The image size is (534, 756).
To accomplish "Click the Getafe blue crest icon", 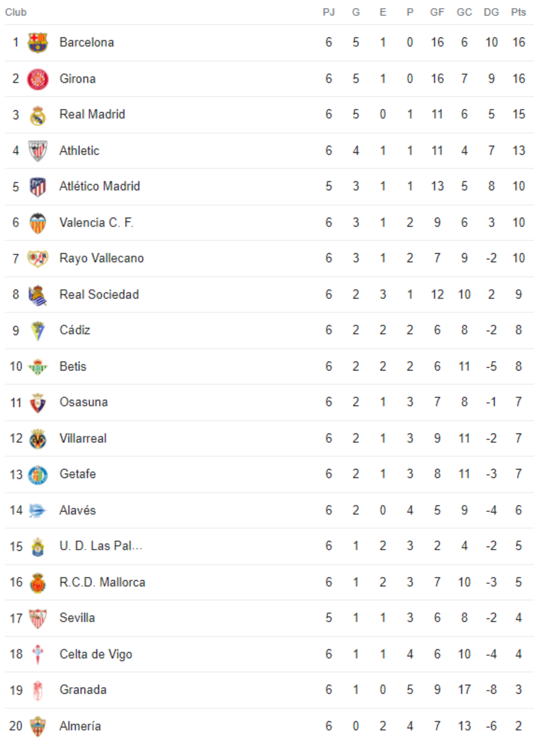I will click(38, 475).
